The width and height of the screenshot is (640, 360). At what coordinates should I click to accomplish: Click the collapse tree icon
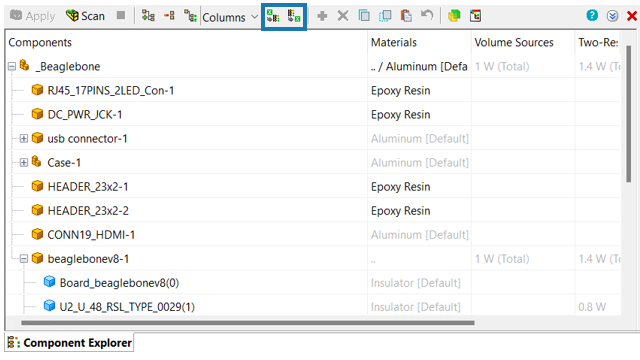(x=169, y=16)
